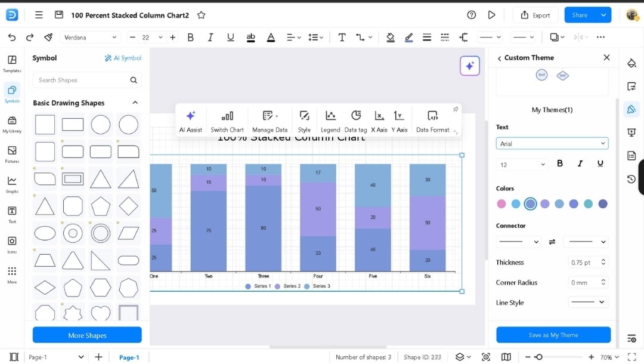Toggle italic in Custom Theme panel
The image size is (644, 364).
coord(580,163)
